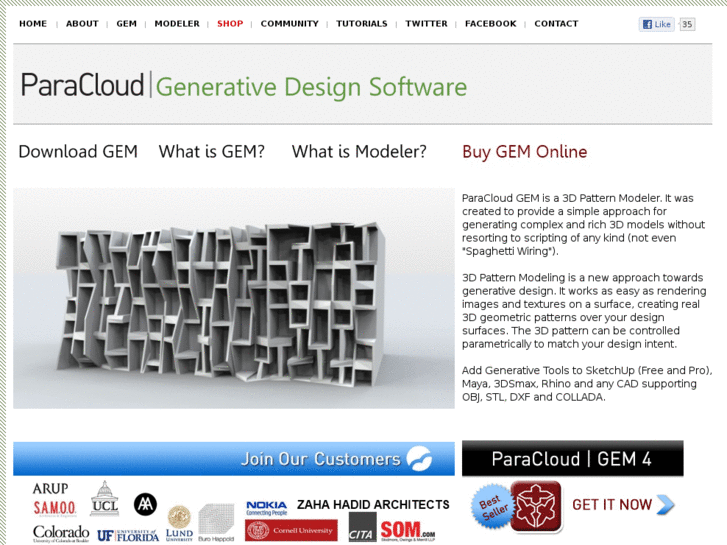Click the ParaCloud logo title
This screenshot has height=545, width=727.
[82, 85]
